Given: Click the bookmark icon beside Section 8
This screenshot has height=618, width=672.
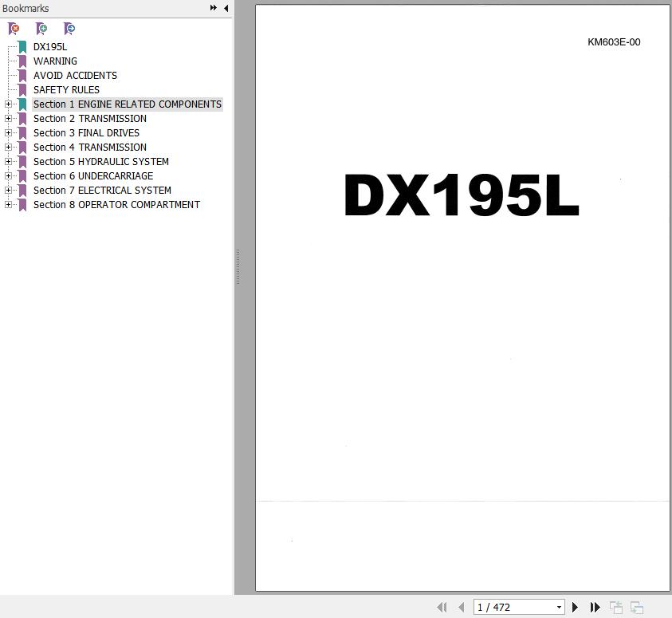Looking at the screenshot, I should coord(22,205).
